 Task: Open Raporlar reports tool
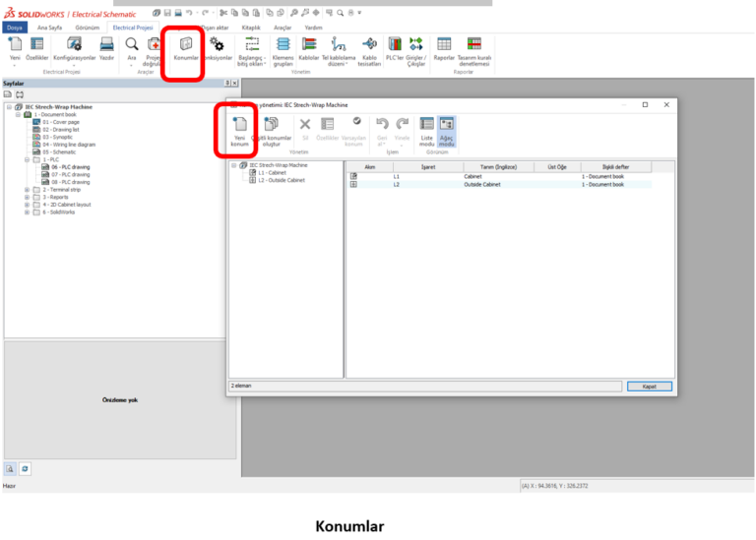[444, 49]
